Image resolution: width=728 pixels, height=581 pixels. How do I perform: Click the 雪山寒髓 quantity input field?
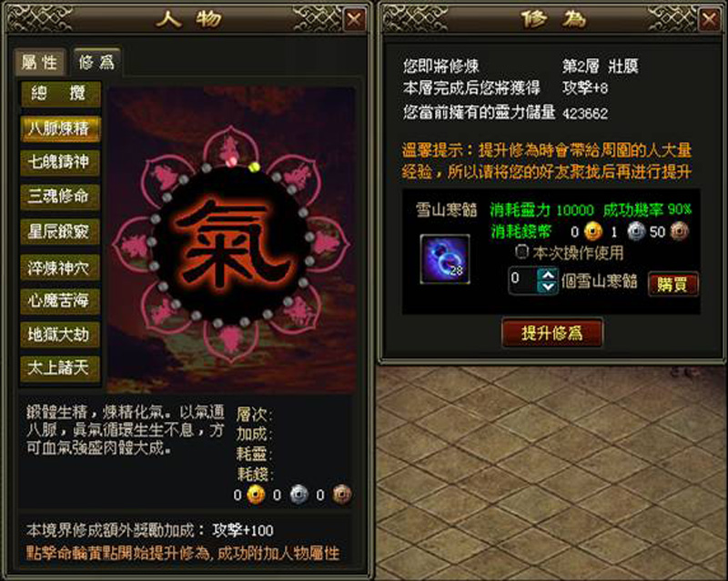tap(523, 280)
